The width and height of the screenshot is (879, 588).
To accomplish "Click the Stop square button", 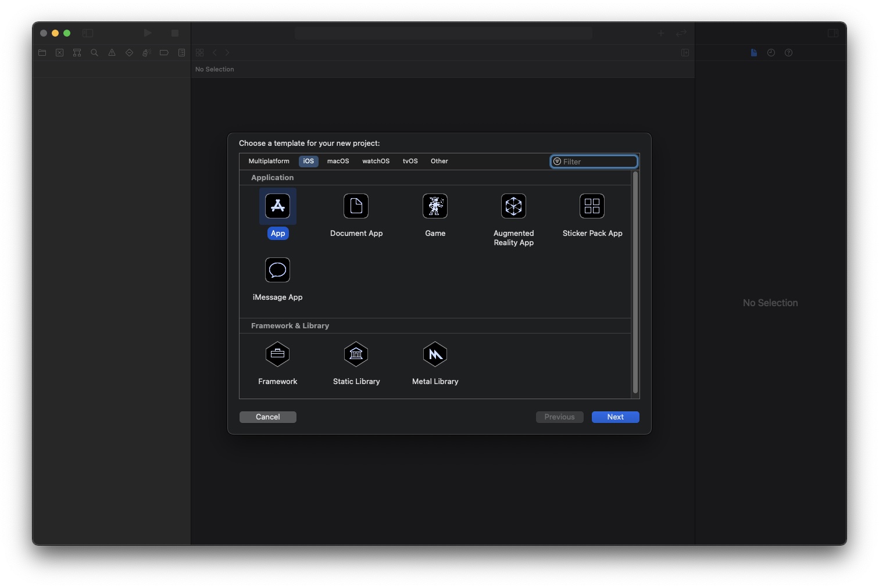I will pyautogui.click(x=174, y=33).
